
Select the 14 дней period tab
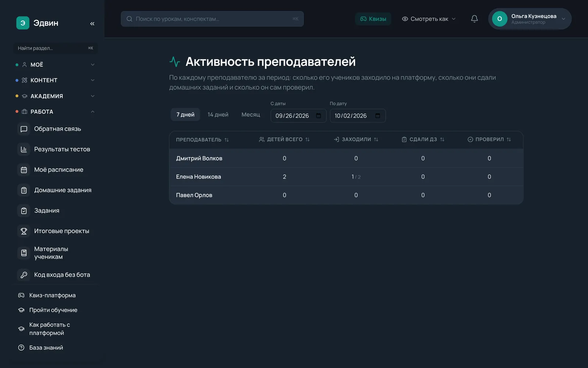tap(218, 114)
